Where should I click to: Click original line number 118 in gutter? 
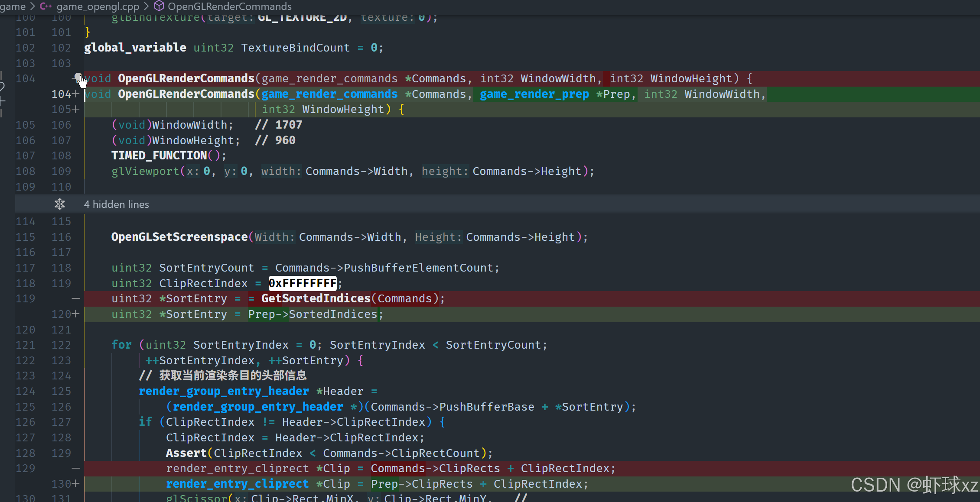(25, 283)
